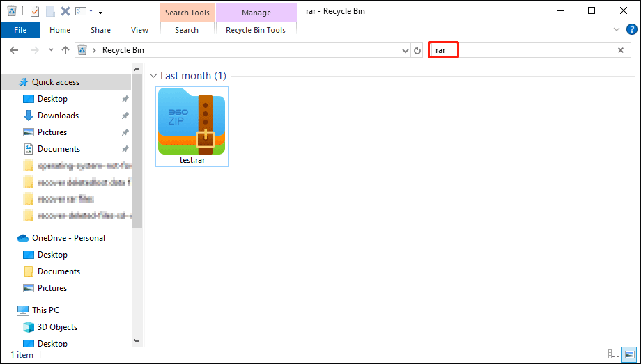Image resolution: width=641 pixels, height=364 pixels.
Task: Select This PC in navigation pane
Action: pos(46,310)
